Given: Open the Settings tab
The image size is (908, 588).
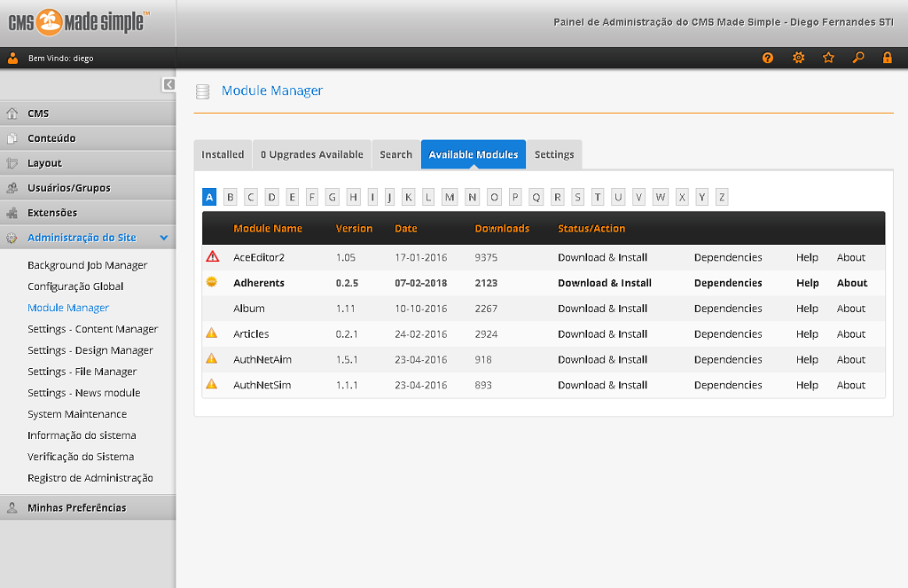Looking at the screenshot, I should click(x=554, y=154).
